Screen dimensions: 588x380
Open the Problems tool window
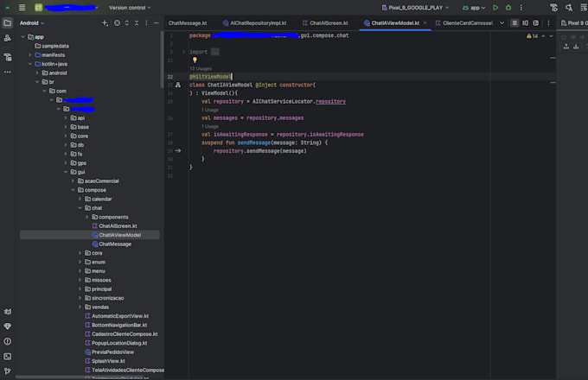tap(8, 341)
